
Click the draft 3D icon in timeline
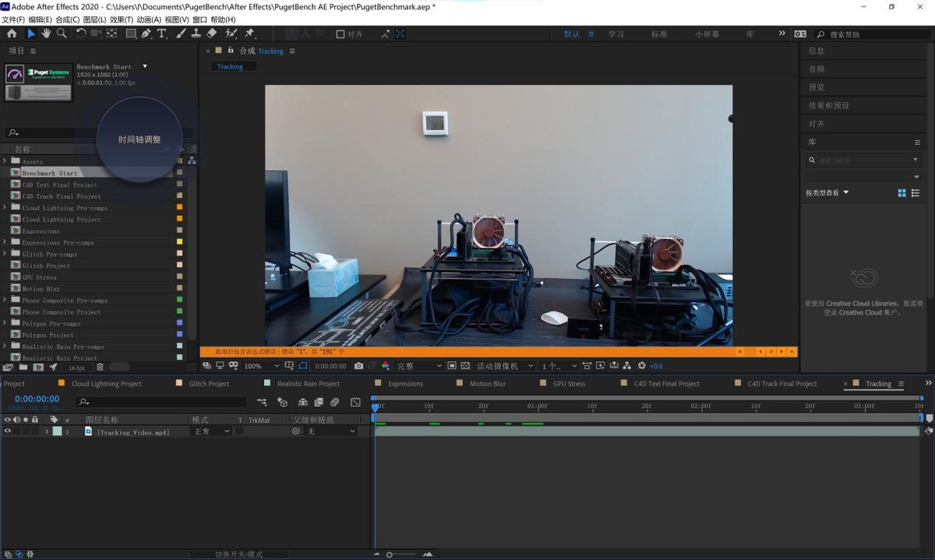click(x=282, y=402)
